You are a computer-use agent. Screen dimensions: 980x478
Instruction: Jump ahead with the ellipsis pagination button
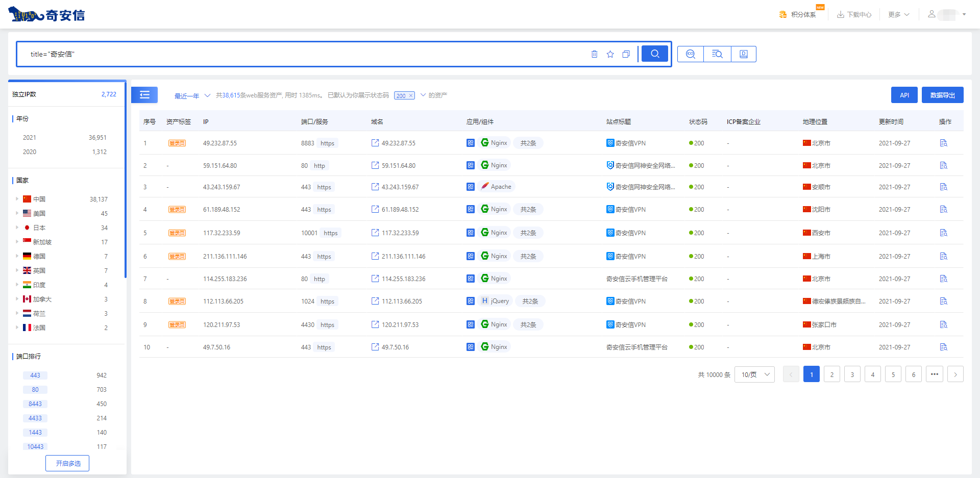[934, 374]
